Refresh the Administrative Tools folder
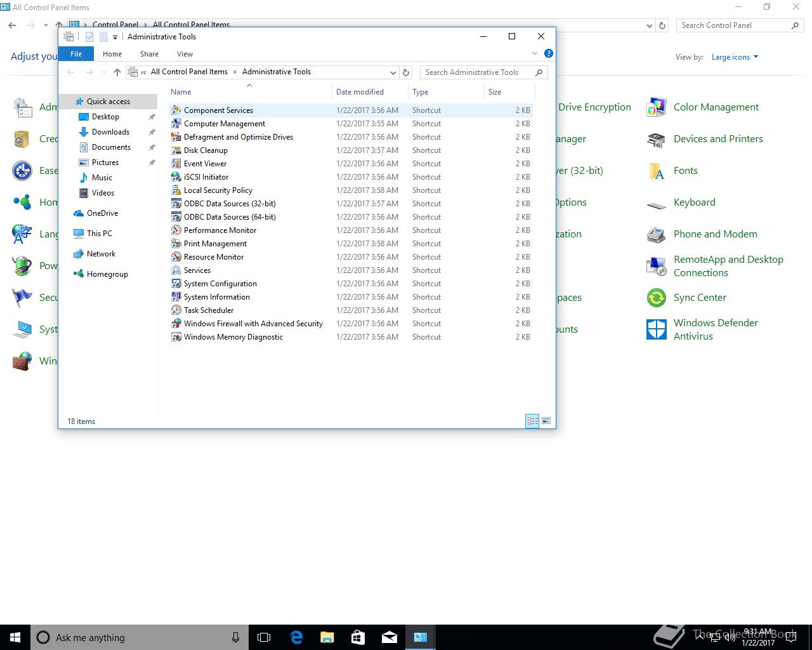812x650 pixels. [x=407, y=72]
